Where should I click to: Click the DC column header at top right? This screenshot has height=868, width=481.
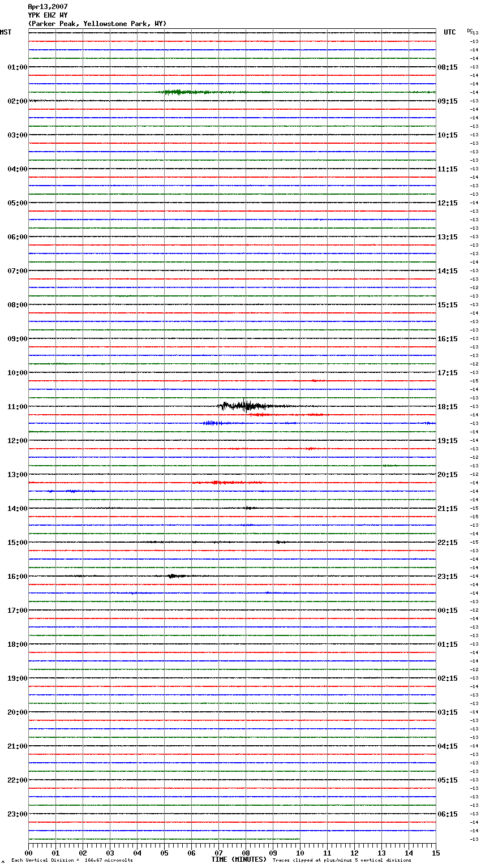click(x=470, y=31)
